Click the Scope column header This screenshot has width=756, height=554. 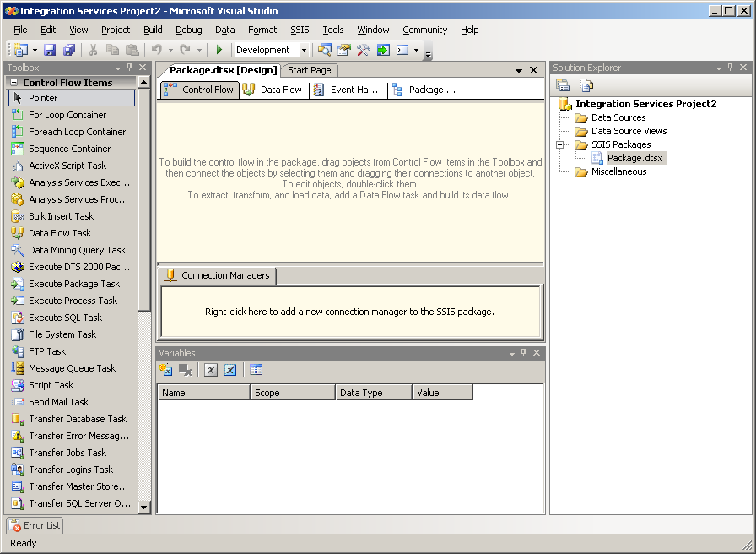293,393
